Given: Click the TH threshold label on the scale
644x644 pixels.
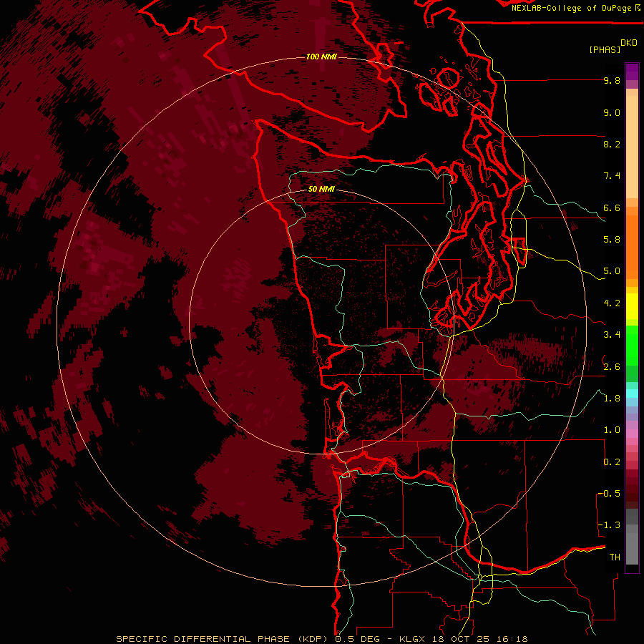Looking at the screenshot, I should (x=615, y=557).
